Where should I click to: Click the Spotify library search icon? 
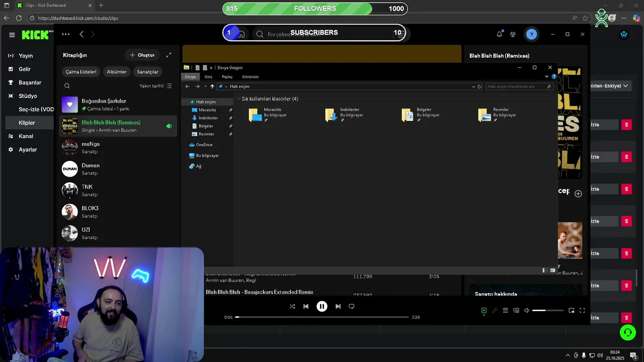tap(67, 86)
